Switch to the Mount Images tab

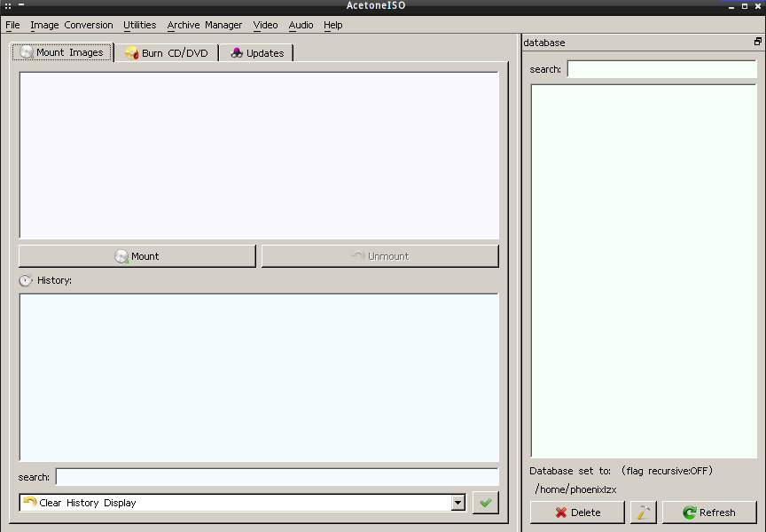[63, 52]
